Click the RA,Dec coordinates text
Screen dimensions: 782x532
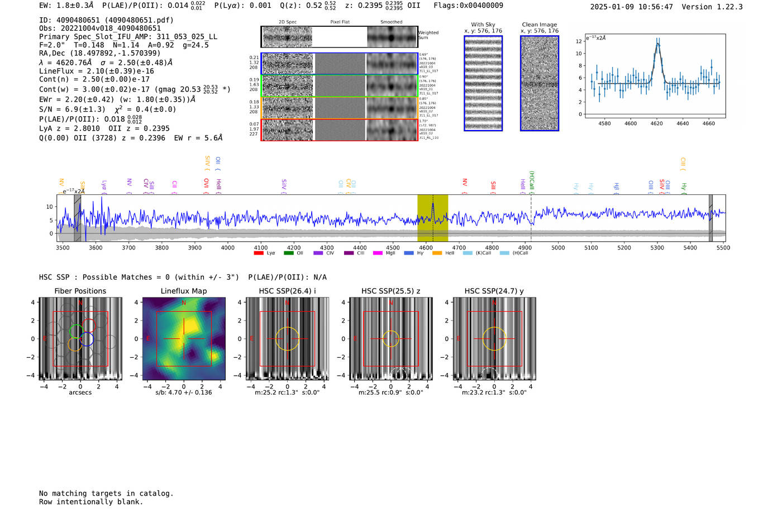(100, 54)
